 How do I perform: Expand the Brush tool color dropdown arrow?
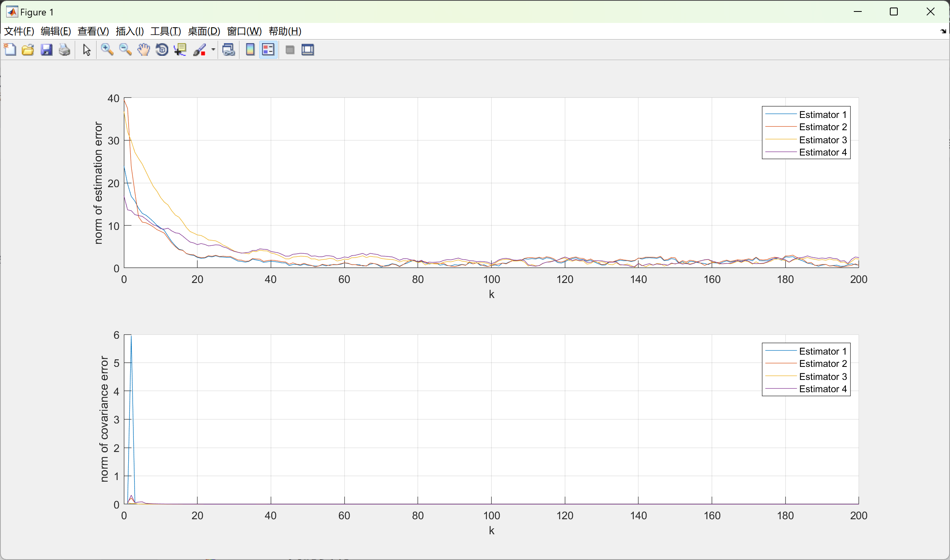[x=213, y=50]
